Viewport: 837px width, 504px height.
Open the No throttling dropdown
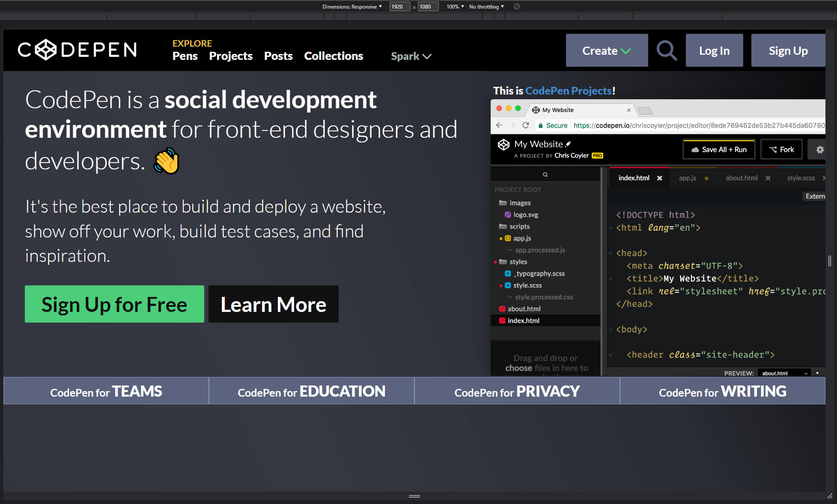(486, 6)
